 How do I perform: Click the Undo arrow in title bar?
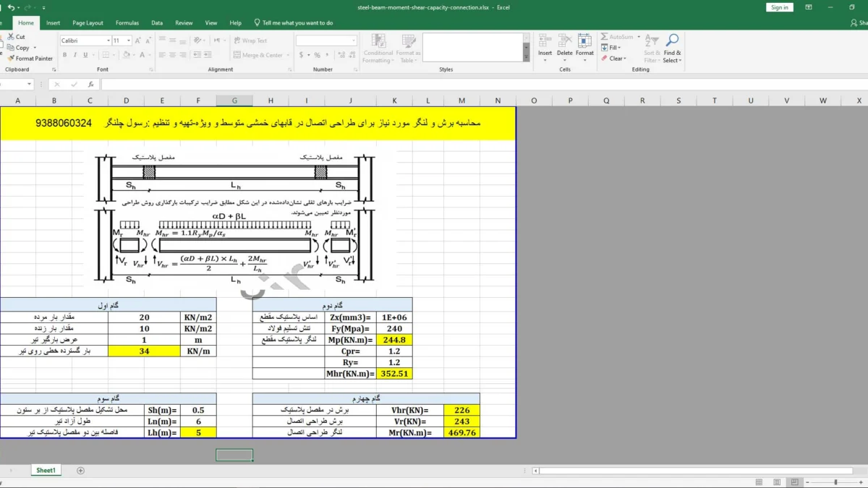click(x=11, y=7)
